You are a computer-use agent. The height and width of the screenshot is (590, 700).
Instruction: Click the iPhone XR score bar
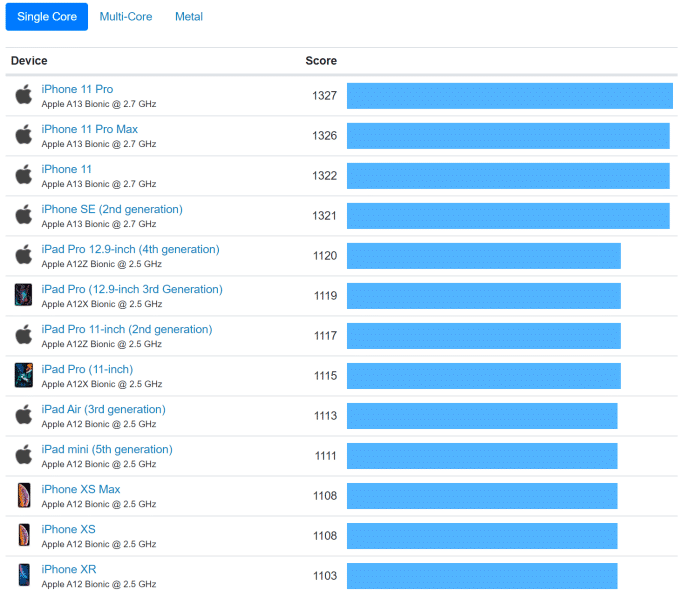[x=482, y=576]
